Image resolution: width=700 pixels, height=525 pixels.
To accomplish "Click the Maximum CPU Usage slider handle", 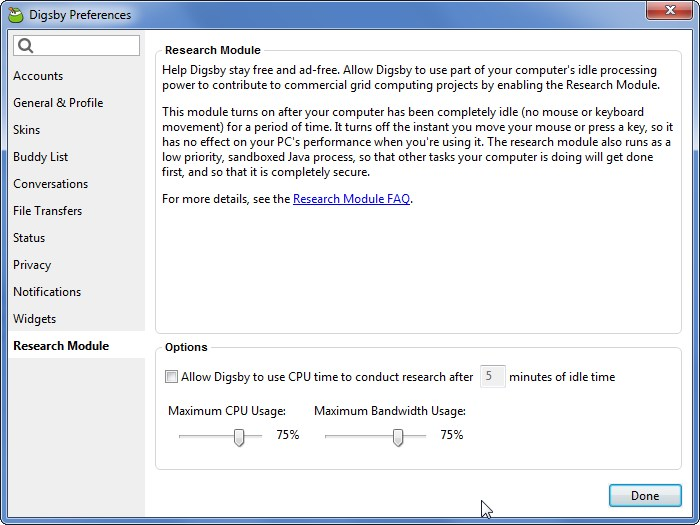I will coord(239,437).
